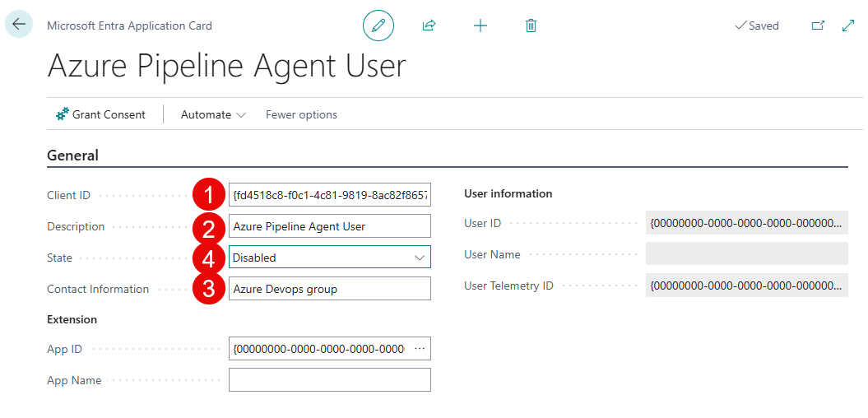Click the State field label
The image size is (868, 418).
pos(60,258)
